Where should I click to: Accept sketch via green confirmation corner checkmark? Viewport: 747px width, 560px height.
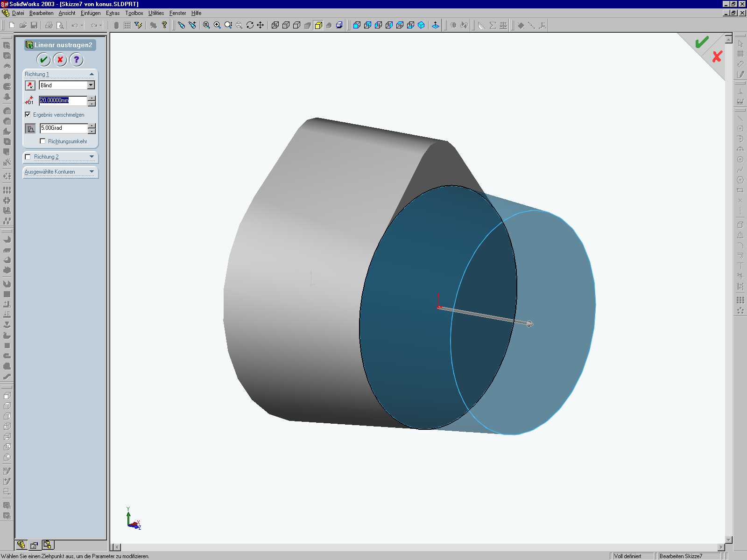[x=702, y=42]
